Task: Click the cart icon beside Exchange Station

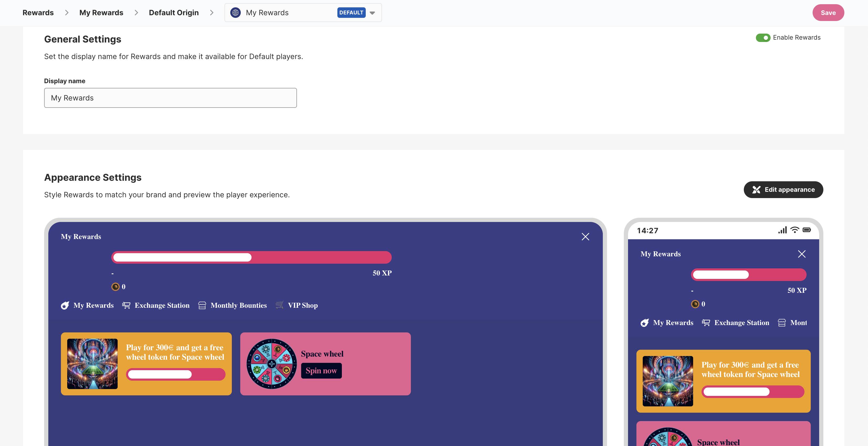Action: pyautogui.click(x=126, y=305)
